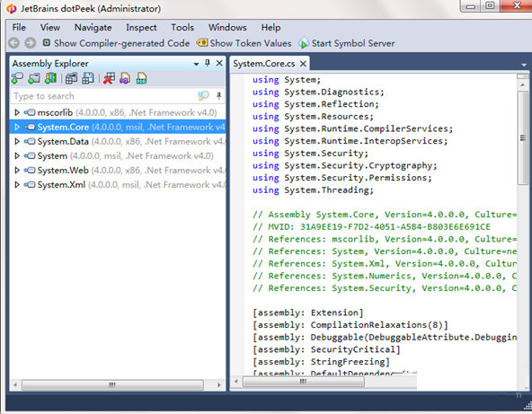This screenshot has height=414, width=532.
Task: Select the System.Xml assembly row
Action: (x=118, y=184)
